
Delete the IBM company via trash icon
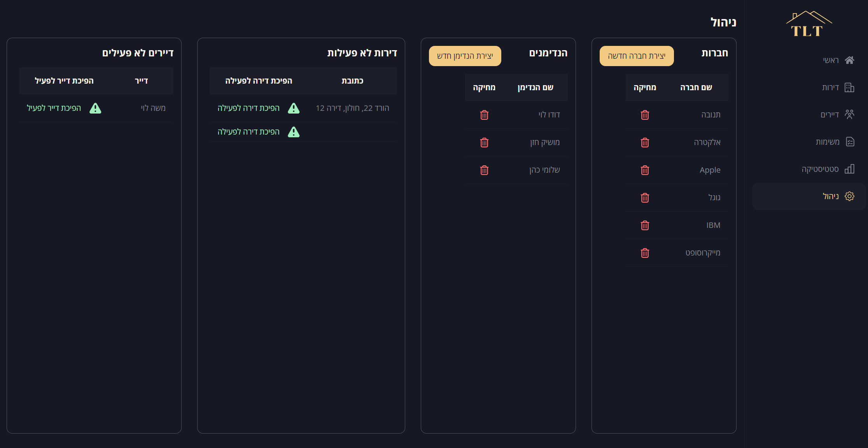pos(645,225)
